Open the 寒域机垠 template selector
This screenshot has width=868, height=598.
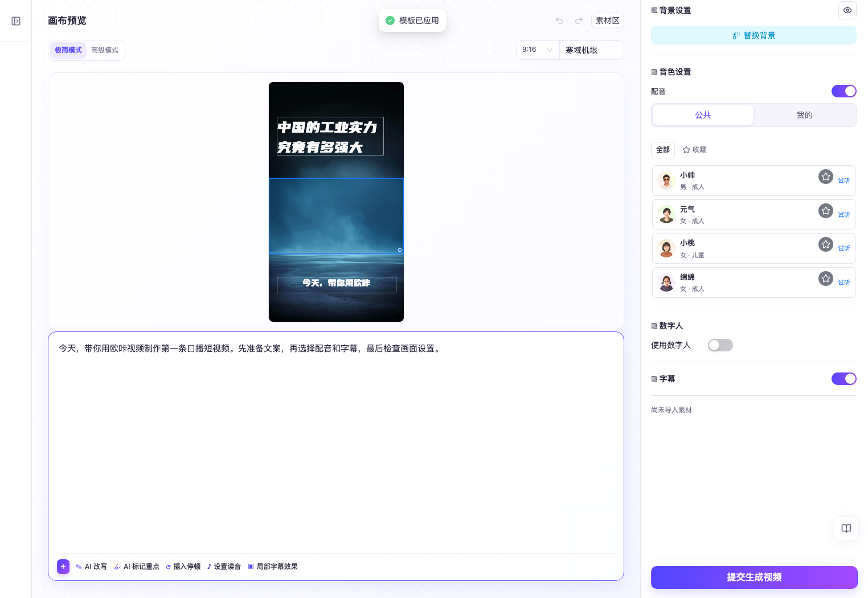[x=591, y=50]
